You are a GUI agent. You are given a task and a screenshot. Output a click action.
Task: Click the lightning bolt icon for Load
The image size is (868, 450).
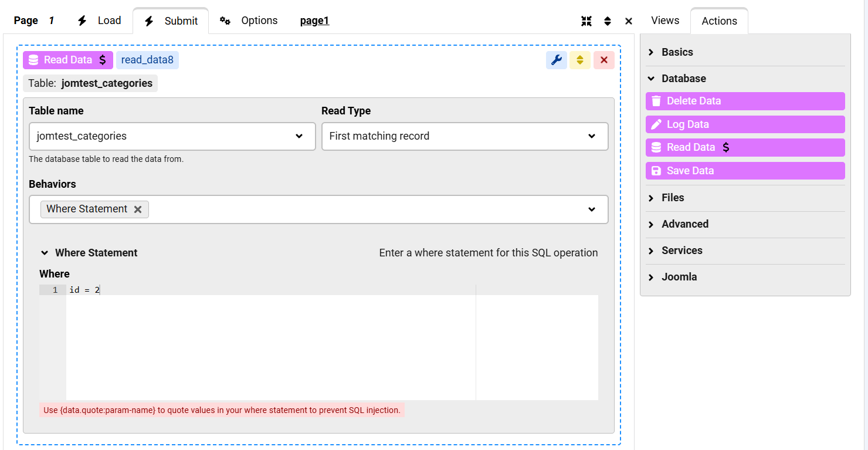pos(83,21)
